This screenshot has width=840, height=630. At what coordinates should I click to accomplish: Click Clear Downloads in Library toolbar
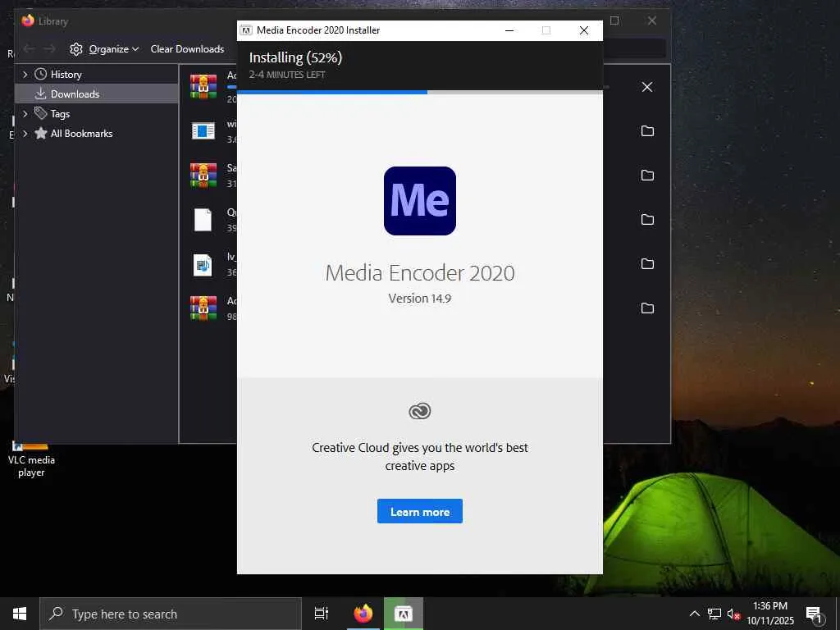click(187, 48)
